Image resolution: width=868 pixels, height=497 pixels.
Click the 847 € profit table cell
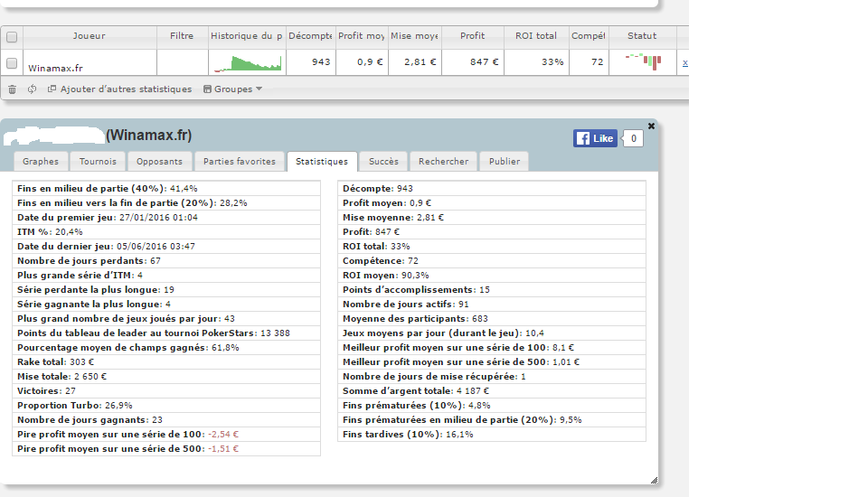(473, 62)
